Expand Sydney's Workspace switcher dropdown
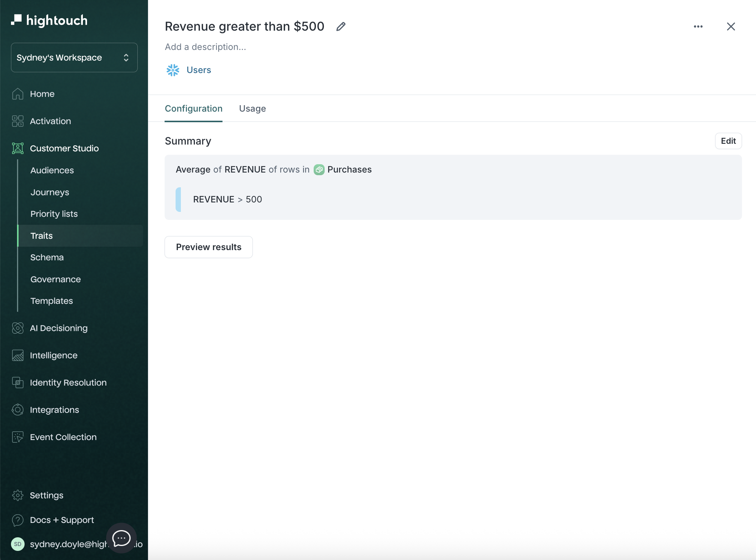 (x=74, y=58)
